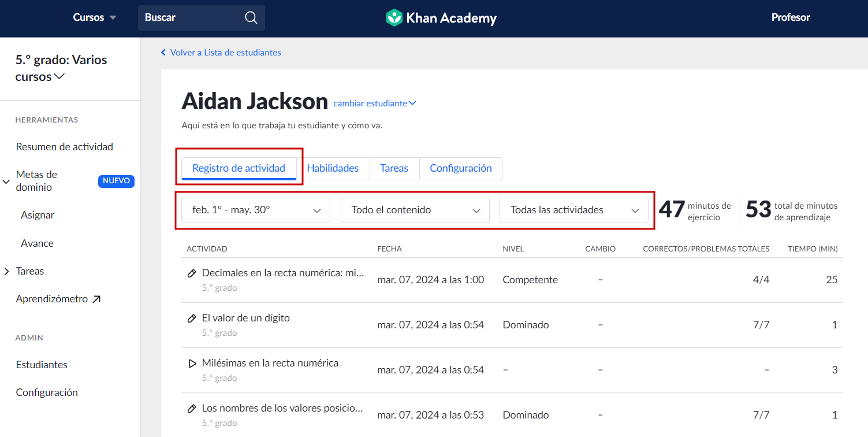Screen dimensions: 868x437
Task: Open the Profesor account menu
Action: tap(791, 17)
